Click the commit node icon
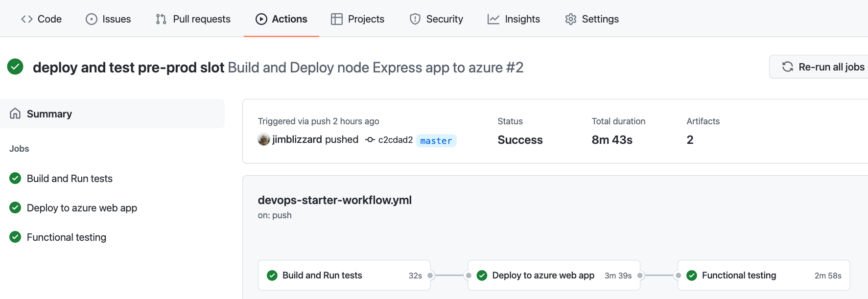Viewport: 868px width, 299px height. [x=370, y=140]
